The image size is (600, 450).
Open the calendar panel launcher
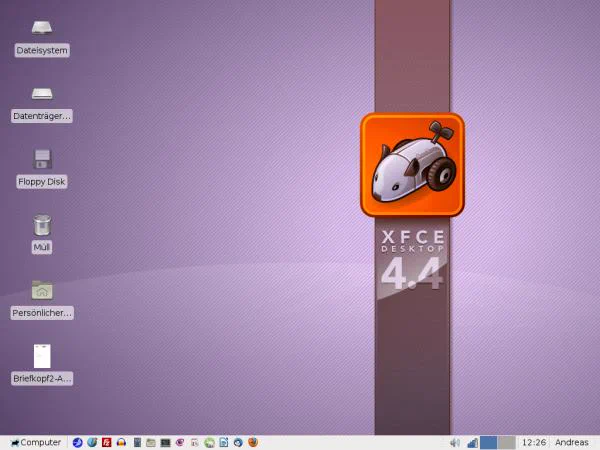[194, 442]
